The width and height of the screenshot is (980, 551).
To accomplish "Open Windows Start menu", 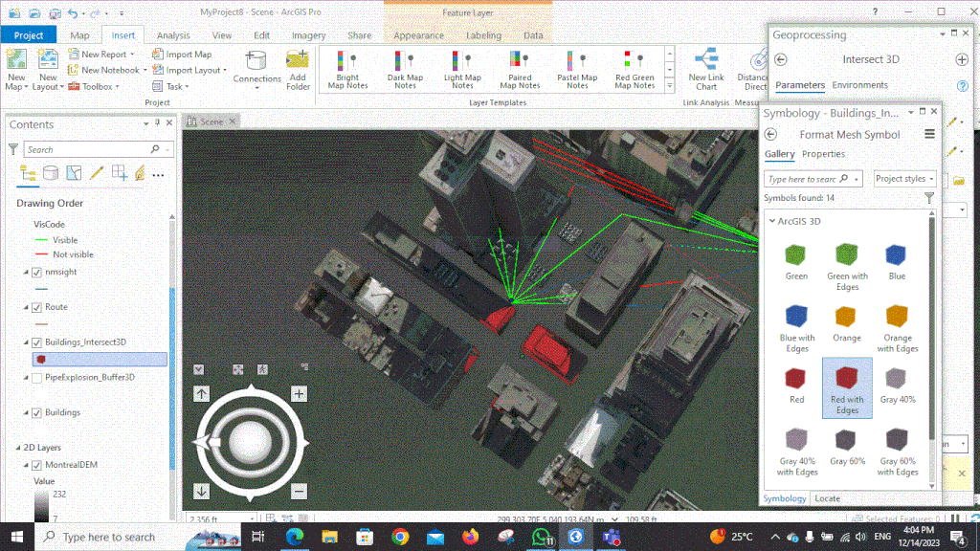I will point(17,538).
